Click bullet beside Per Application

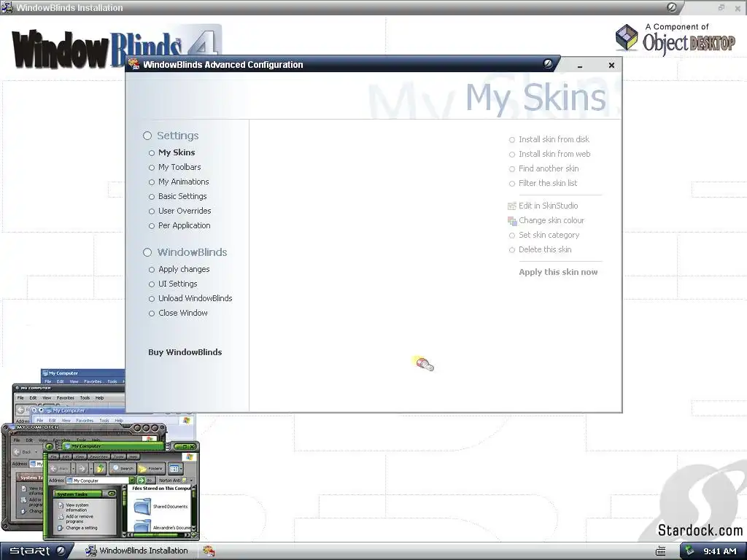point(152,226)
